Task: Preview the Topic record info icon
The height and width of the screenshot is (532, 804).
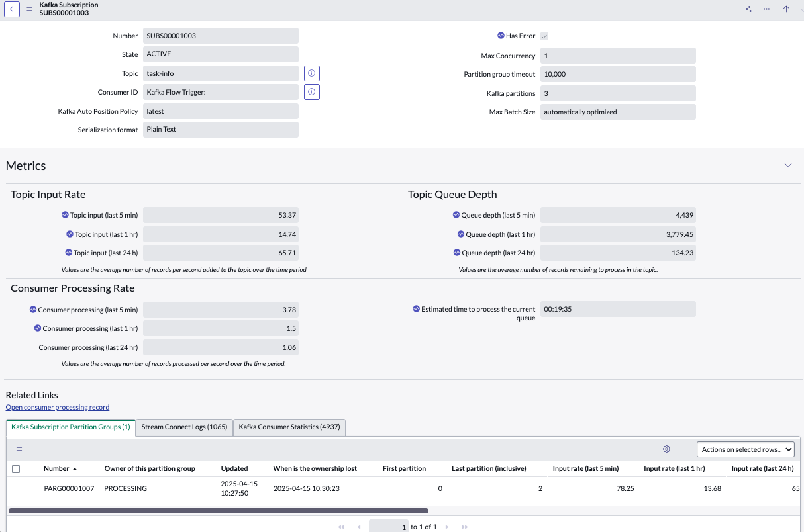Action: click(312, 73)
